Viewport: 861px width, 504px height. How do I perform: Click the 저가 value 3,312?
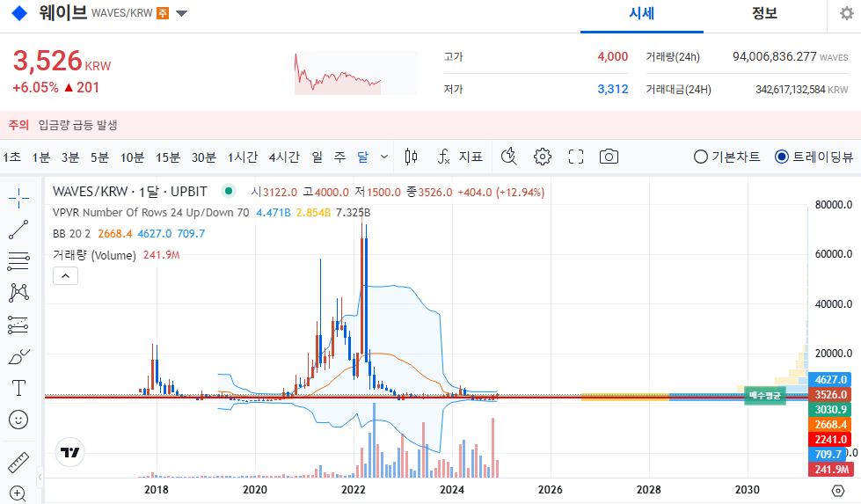(x=613, y=89)
